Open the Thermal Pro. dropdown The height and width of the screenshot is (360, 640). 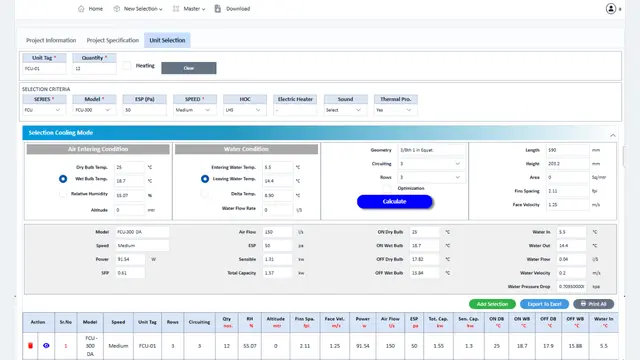click(396, 110)
